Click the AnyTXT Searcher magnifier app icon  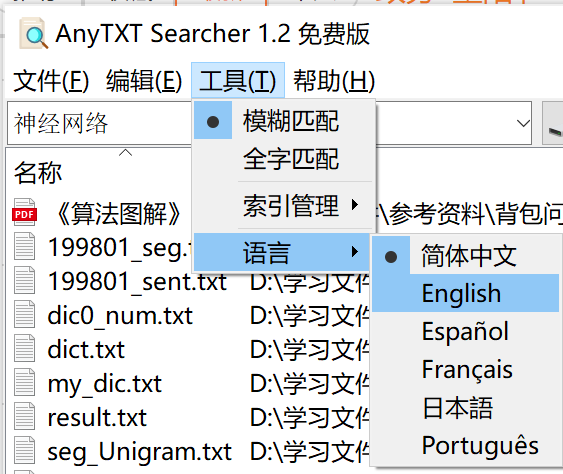pyautogui.click(x=33, y=33)
